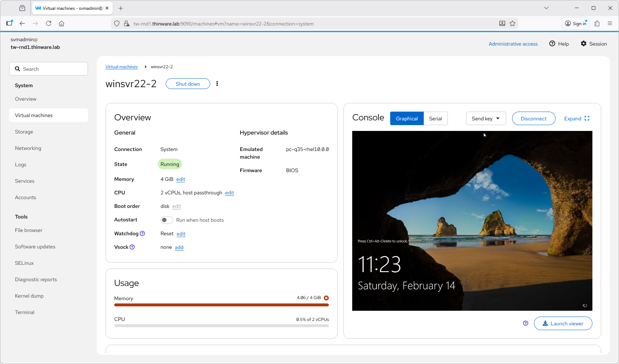This screenshot has height=364, width=619.
Task: Edit the VM memory setting
Action: (181, 179)
